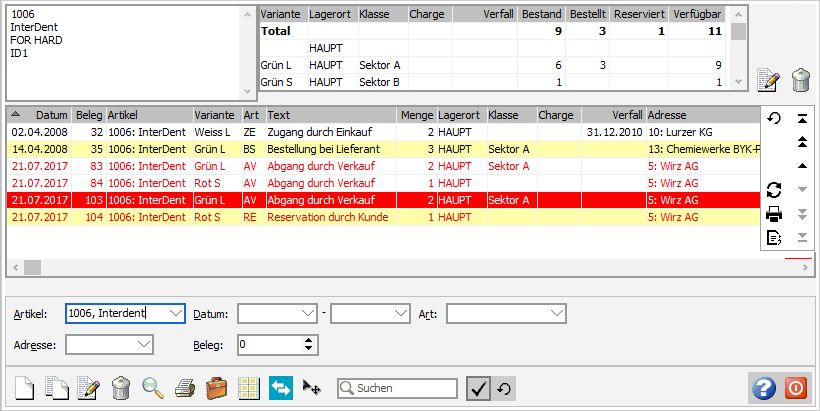
Task: Click the Verfügbar column header
Action: click(698, 15)
